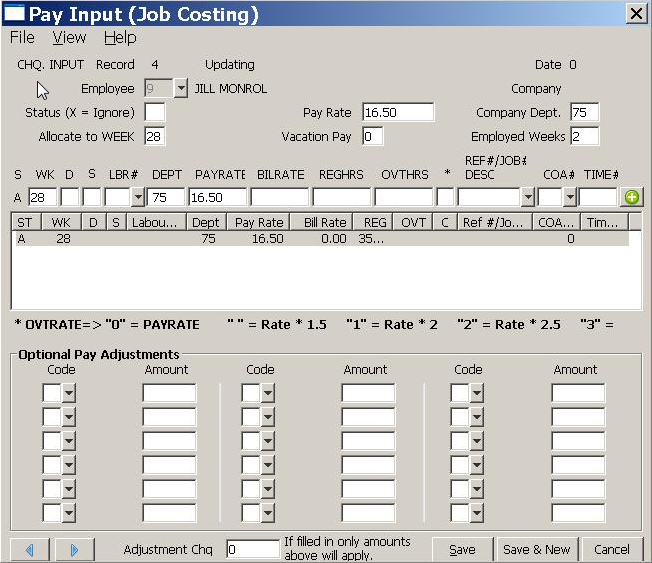Expand the LBR# dropdown arrow
The width and height of the screenshot is (652, 563).
pyautogui.click(x=138, y=197)
